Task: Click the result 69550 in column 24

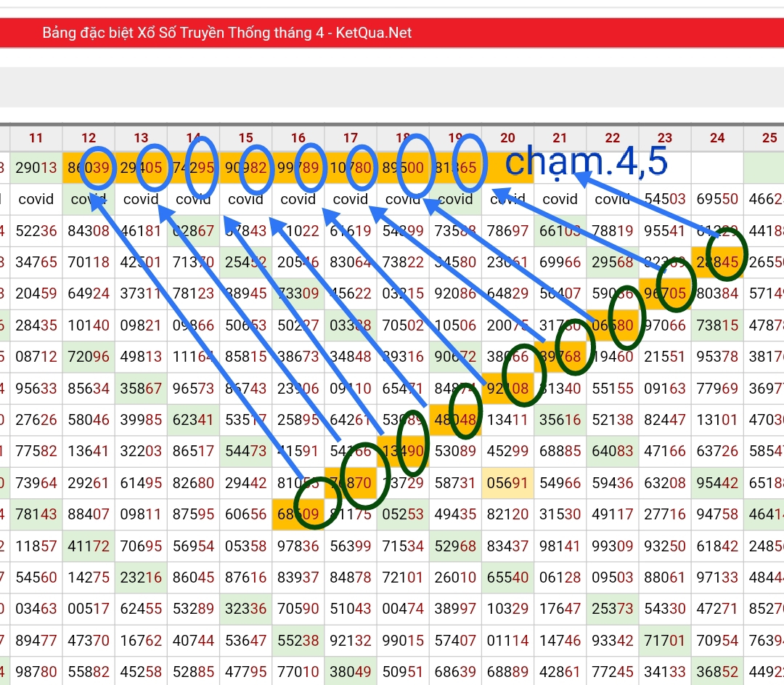Action: [717, 199]
